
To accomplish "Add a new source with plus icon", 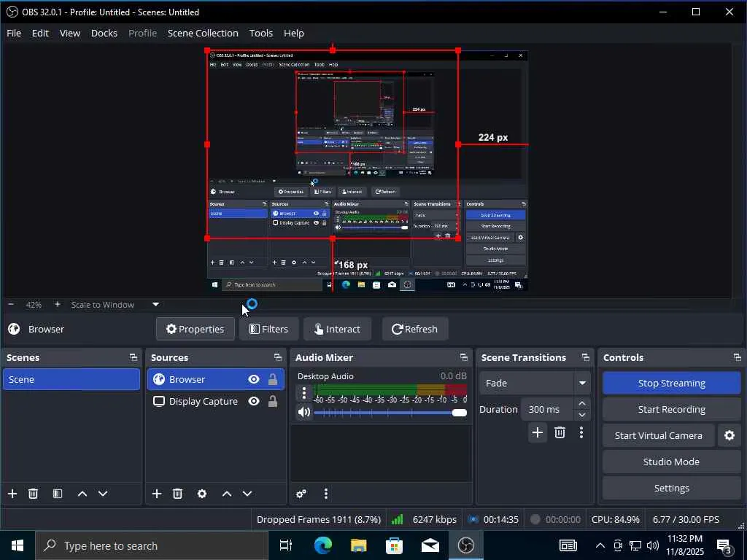I will (157, 494).
